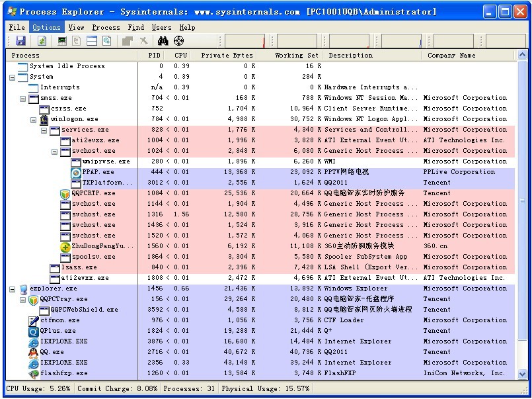Collapse the System process tree node

coord(13,77)
